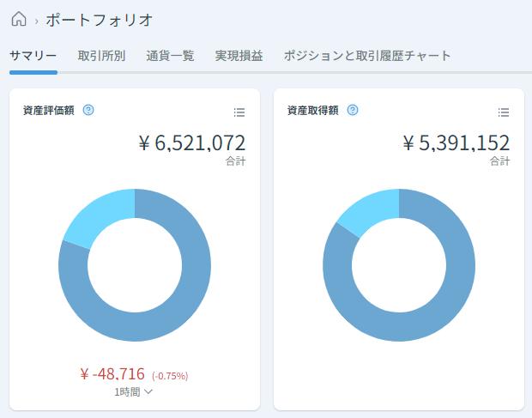
Task: Click the ポートフォリオ breadcrumb title
Action: tap(99, 19)
